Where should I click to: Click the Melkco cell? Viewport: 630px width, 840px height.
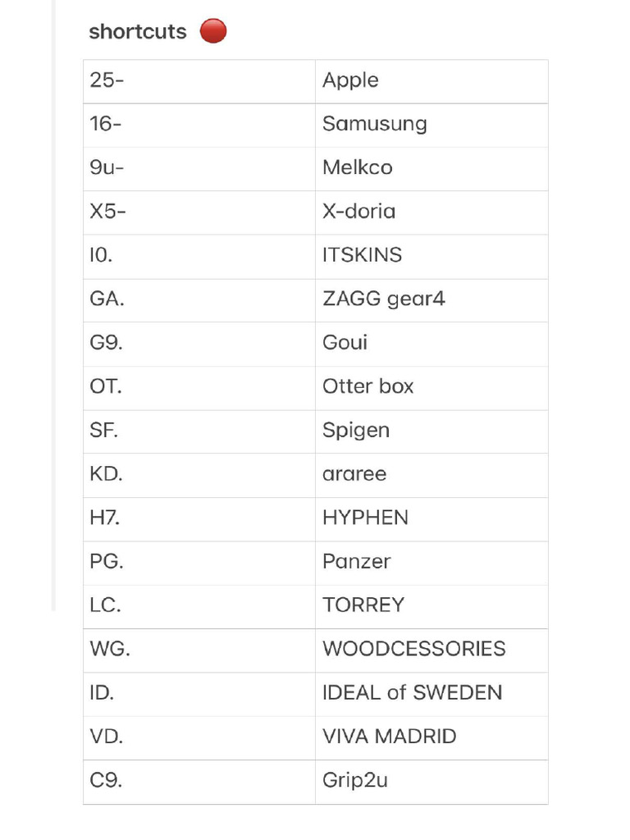(x=431, y=169)
